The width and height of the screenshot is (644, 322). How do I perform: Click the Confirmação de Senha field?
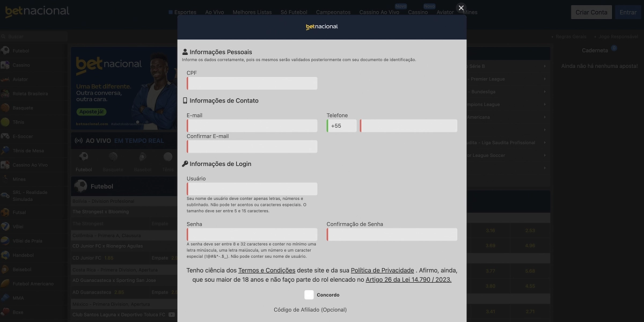392,235
